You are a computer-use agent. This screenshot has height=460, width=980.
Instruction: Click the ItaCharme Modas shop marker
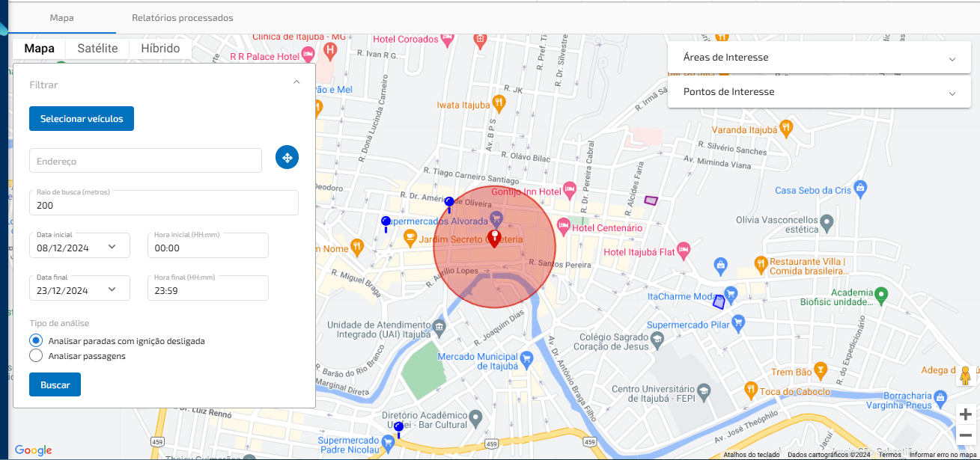(731, 294)
